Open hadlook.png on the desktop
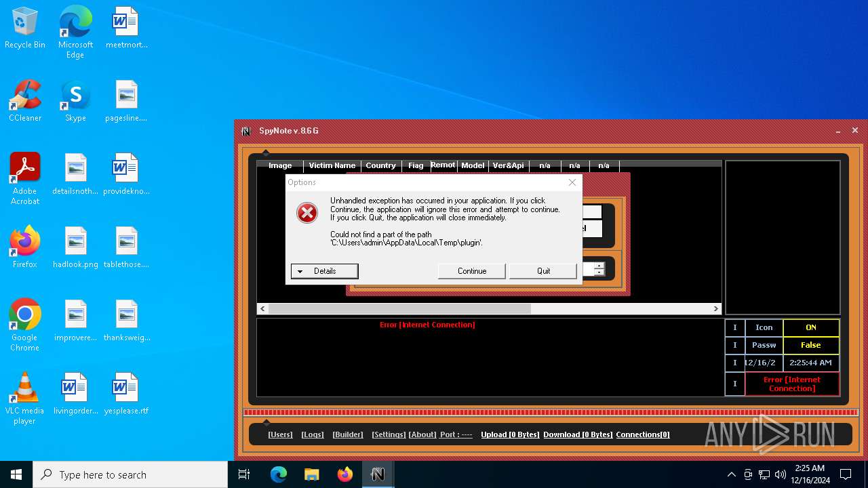This screenshot has width=868, height=488. [x=75, y=247]
